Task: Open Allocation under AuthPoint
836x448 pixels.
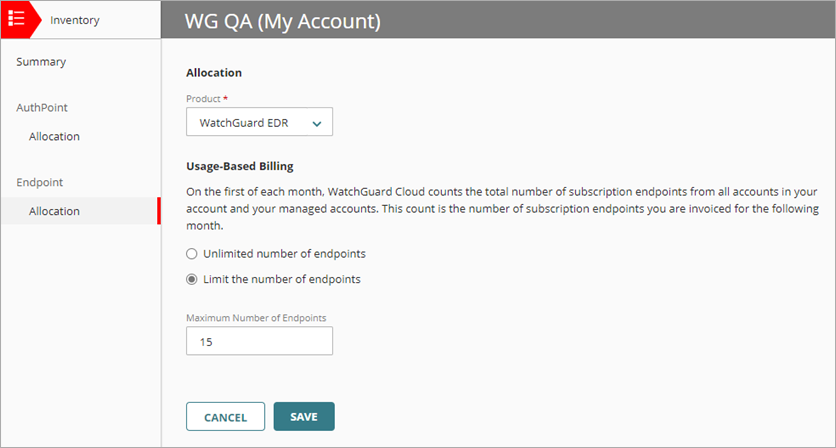Action: coord(54,136)
